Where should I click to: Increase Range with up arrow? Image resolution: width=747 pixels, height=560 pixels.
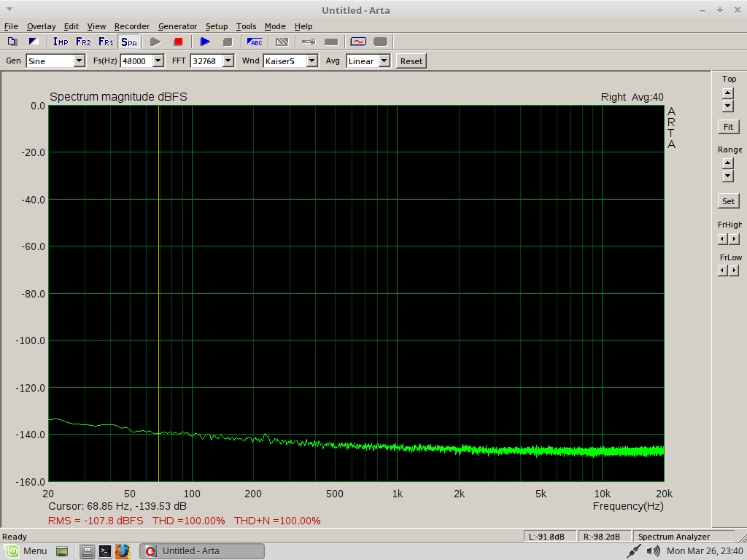coord(728,163)
